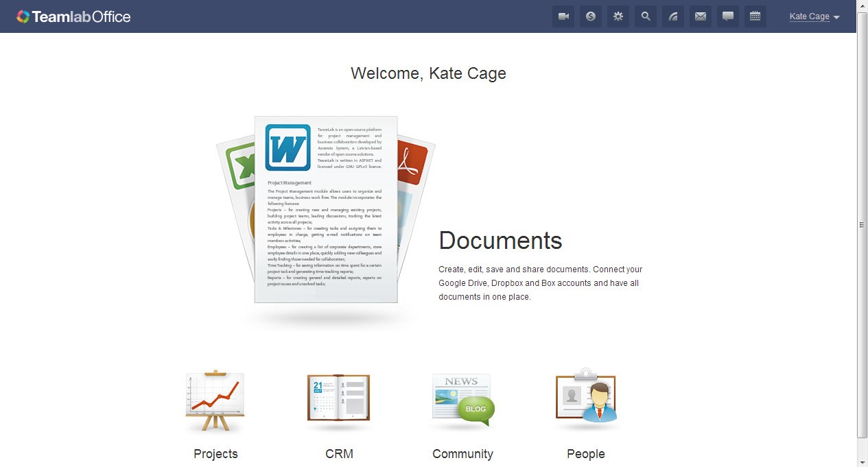Open the Projects chart easel icon
This screenshot has height=467, width=868.
(215, 401)
